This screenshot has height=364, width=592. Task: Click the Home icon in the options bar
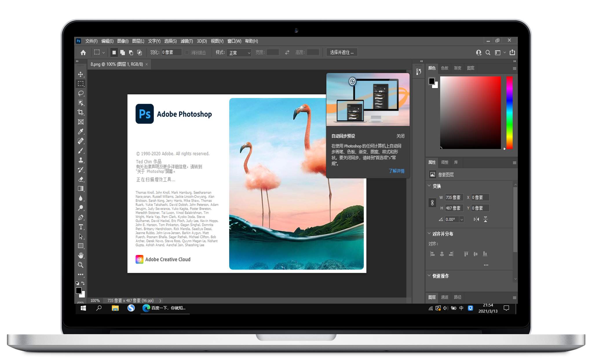(x=83, y=52)
